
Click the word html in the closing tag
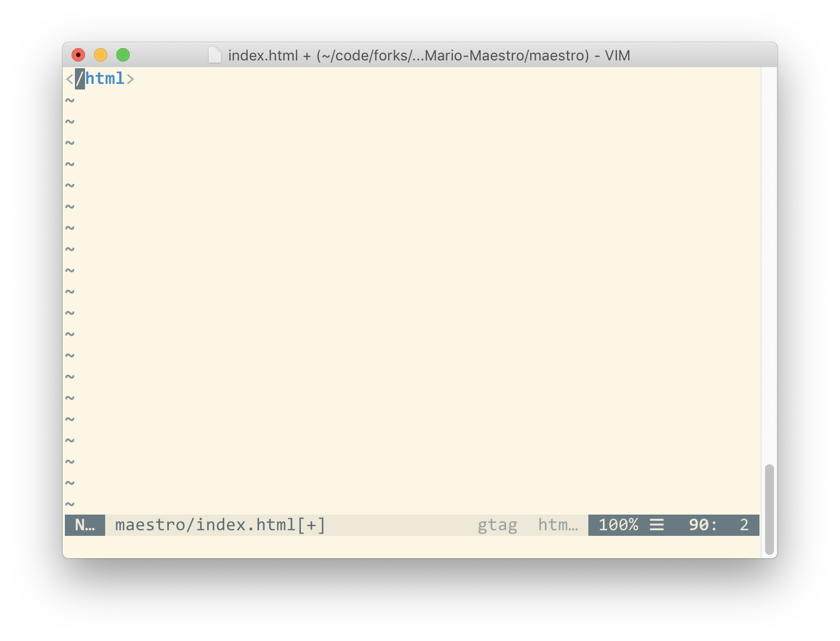click(x=106, y=78)
